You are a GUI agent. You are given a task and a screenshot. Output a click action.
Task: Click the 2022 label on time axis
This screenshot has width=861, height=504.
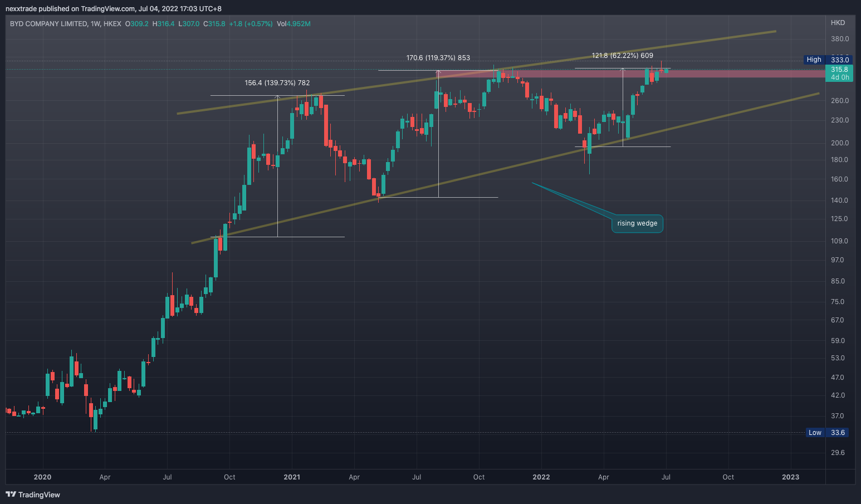(541, 477)
